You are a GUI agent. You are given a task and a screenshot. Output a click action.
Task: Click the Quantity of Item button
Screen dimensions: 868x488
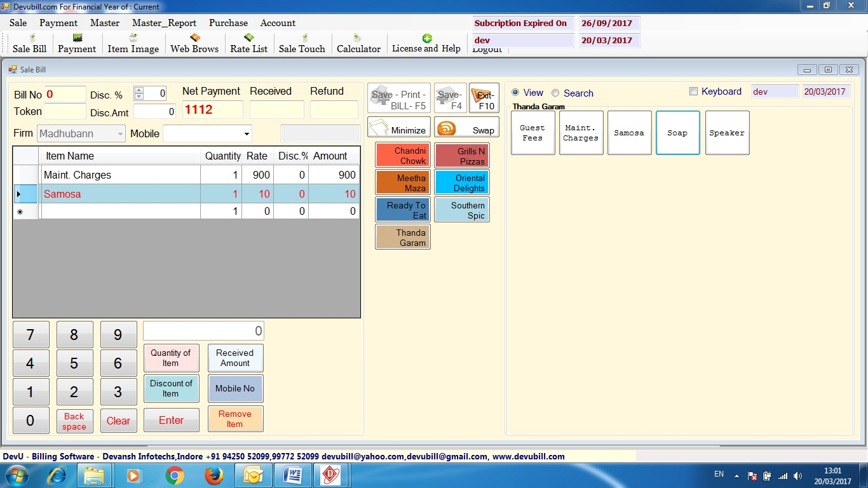171,358
